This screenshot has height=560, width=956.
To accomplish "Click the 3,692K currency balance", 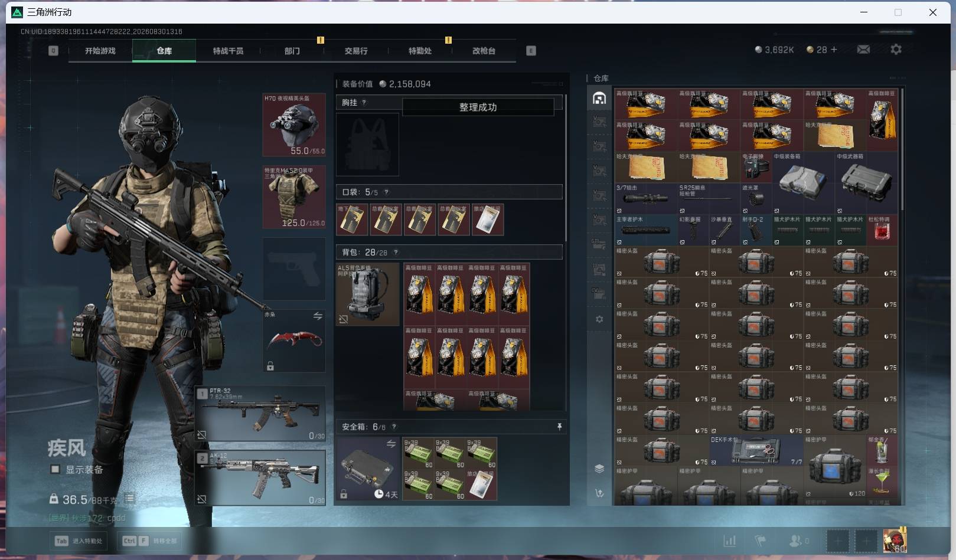I will pyautogui.click(x=774, y=50).
